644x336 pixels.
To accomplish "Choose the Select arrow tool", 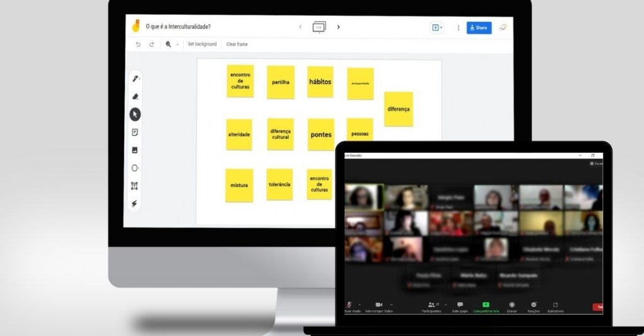I will point(135,114).
